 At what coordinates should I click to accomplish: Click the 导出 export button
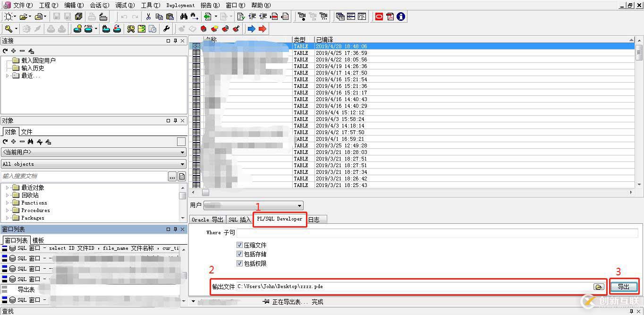[x=623, y=287]
